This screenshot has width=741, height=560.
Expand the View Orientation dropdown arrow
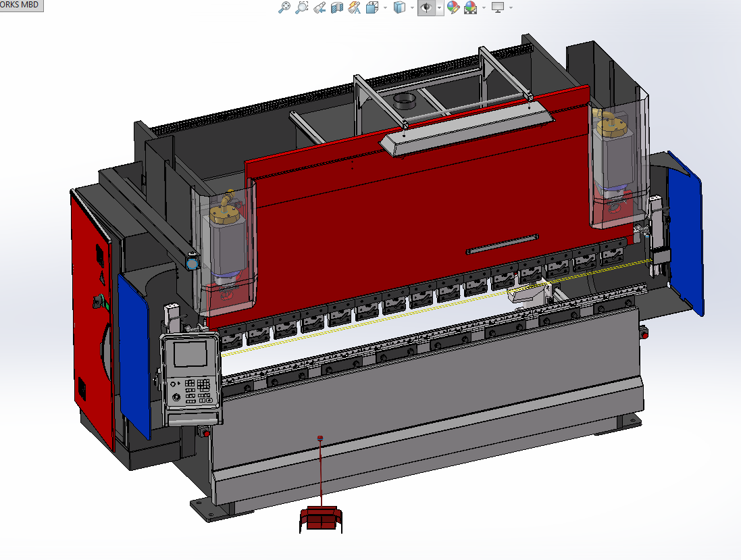coord(385,7)
